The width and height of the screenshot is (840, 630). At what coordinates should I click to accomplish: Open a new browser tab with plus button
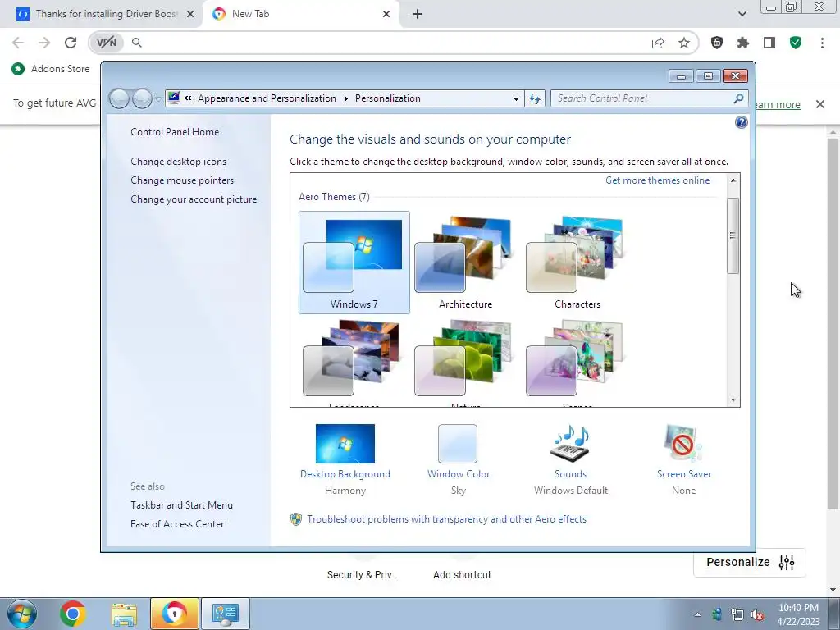click(x=418, y=14)
